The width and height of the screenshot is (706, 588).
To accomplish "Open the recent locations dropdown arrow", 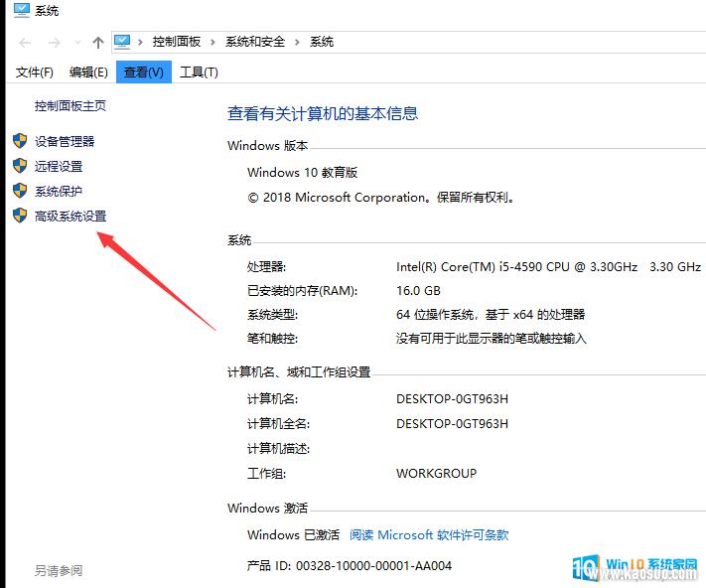I will coord(77,43).
